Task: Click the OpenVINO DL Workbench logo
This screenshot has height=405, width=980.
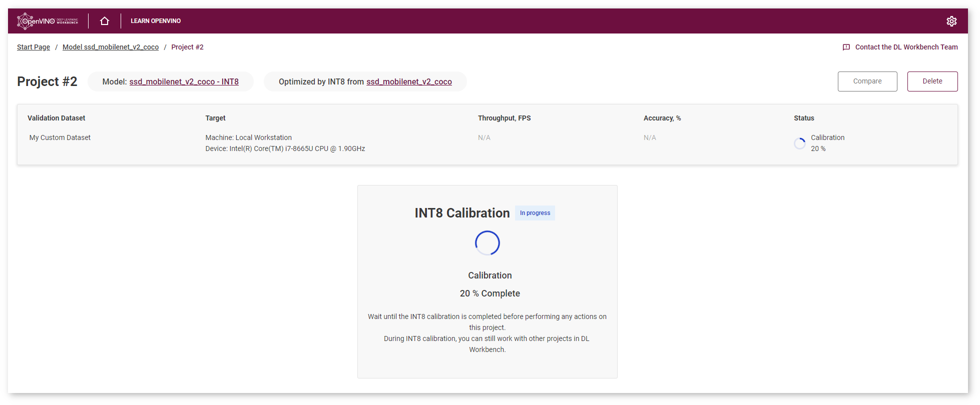Action: (48, 21)
